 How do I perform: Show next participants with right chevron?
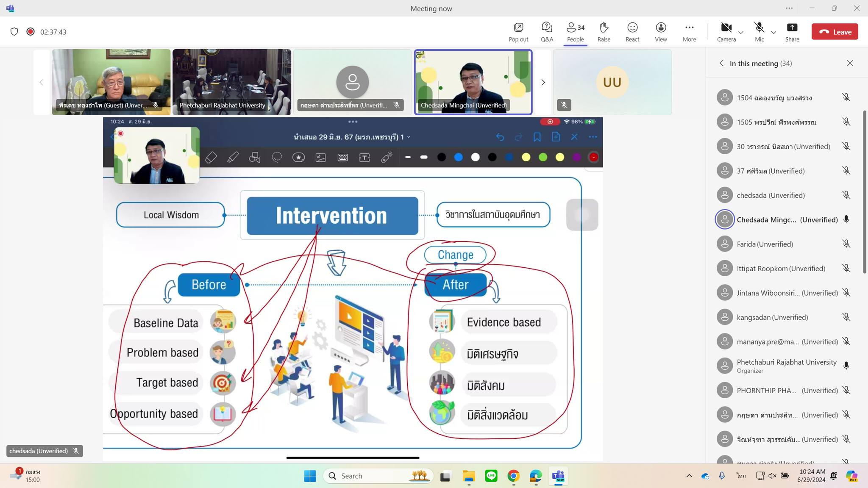coord(543,82)
